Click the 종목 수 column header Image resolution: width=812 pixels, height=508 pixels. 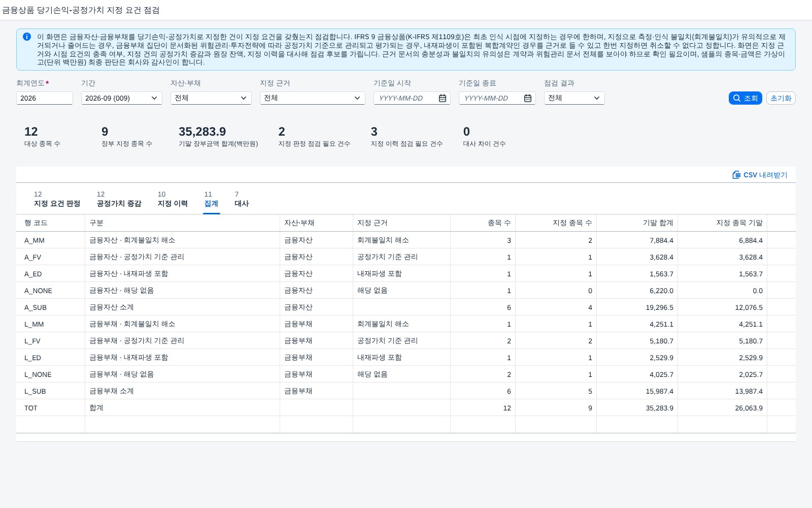pyautogui.click(x=483, y=223)
